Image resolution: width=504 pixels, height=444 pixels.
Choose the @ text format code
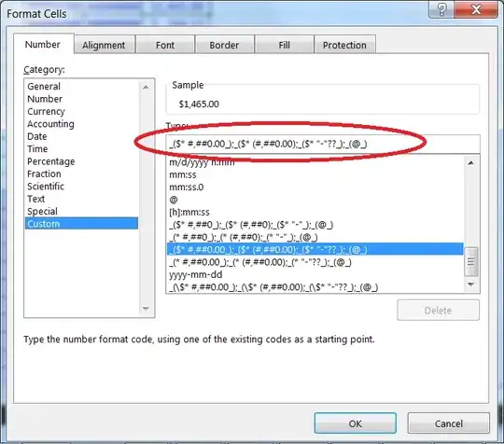click(315, 200)
